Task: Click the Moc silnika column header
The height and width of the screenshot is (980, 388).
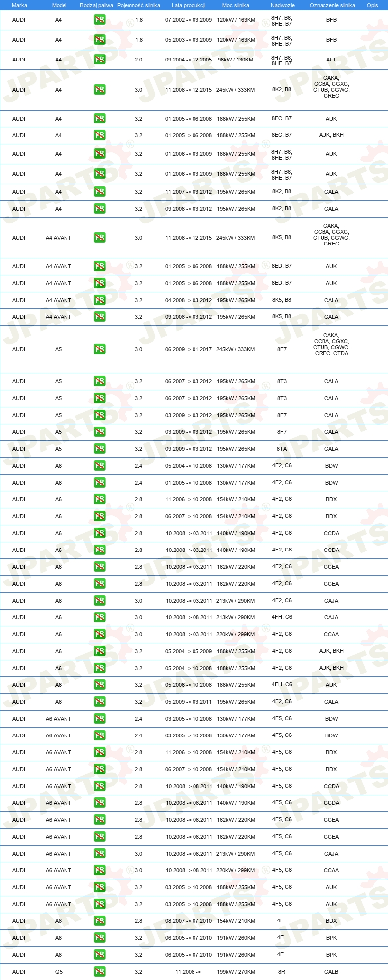Action: click(x=236, y=5)
